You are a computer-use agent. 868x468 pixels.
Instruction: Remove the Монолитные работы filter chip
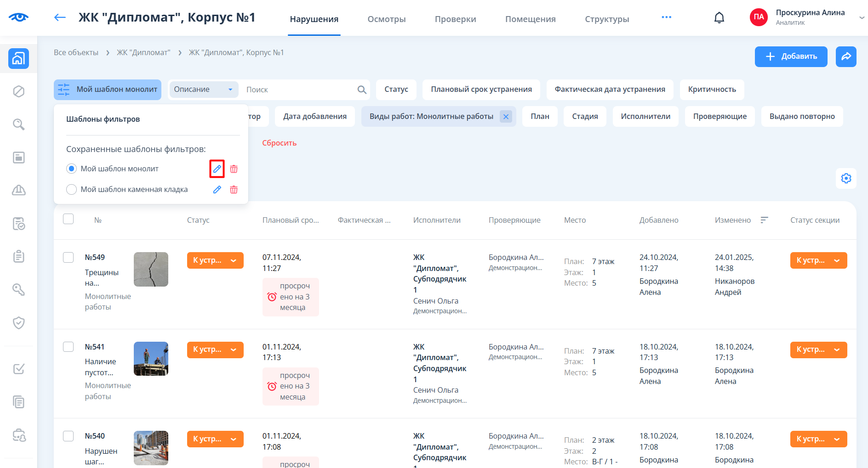(506, 117)
